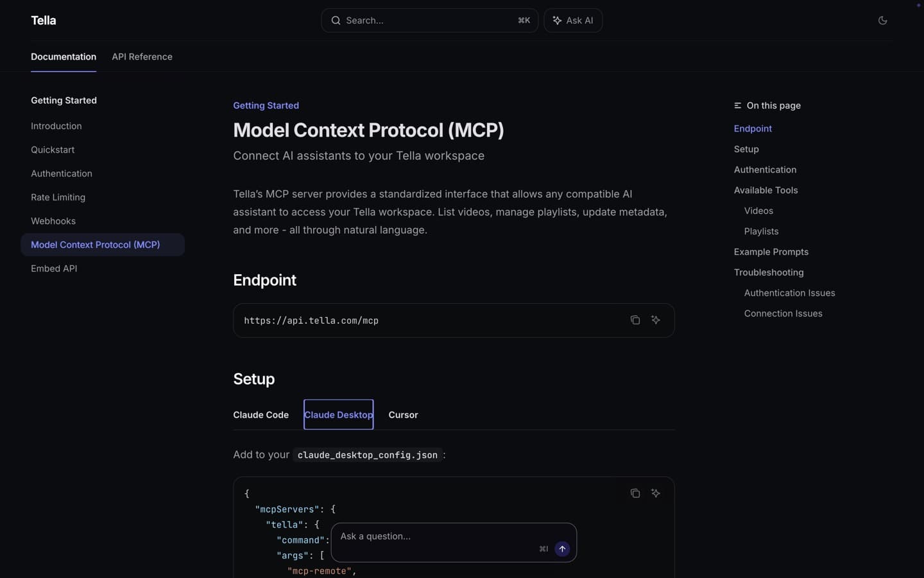
Task: Click the Getting Started breadcrumb label
Action: (x=266, y=105)
